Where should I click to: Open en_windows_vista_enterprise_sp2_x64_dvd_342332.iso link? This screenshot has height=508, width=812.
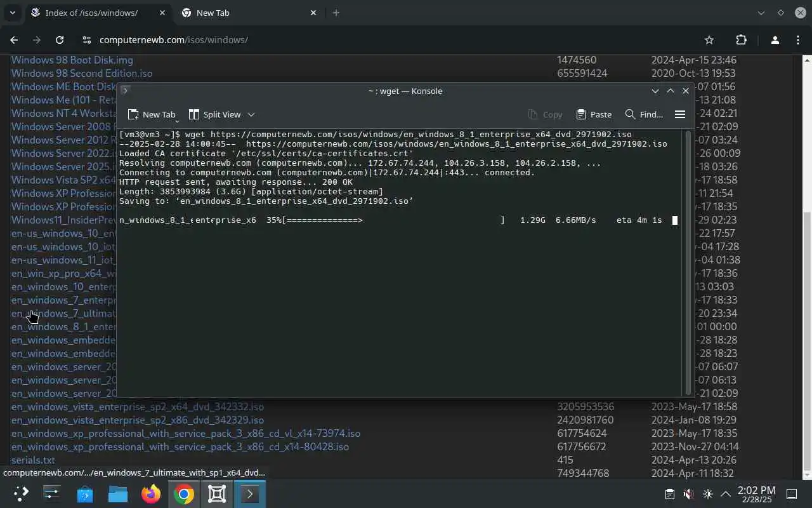point(138,406)
